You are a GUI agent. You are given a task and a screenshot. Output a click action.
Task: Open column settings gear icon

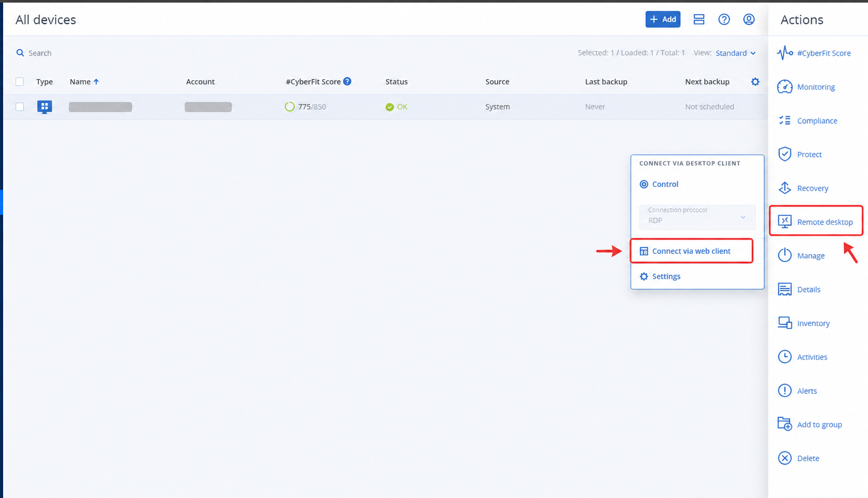(755, 82)
